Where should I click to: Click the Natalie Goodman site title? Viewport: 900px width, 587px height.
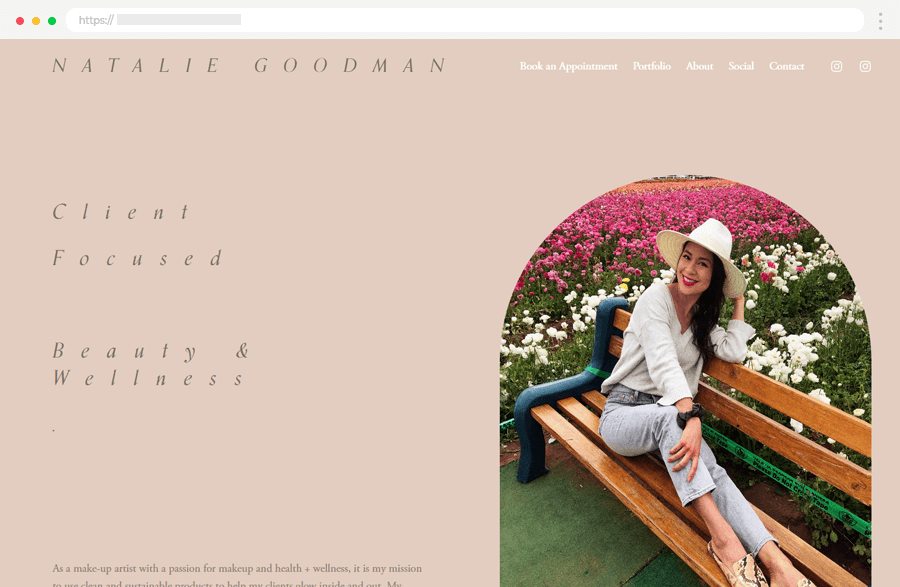(249, 65)
